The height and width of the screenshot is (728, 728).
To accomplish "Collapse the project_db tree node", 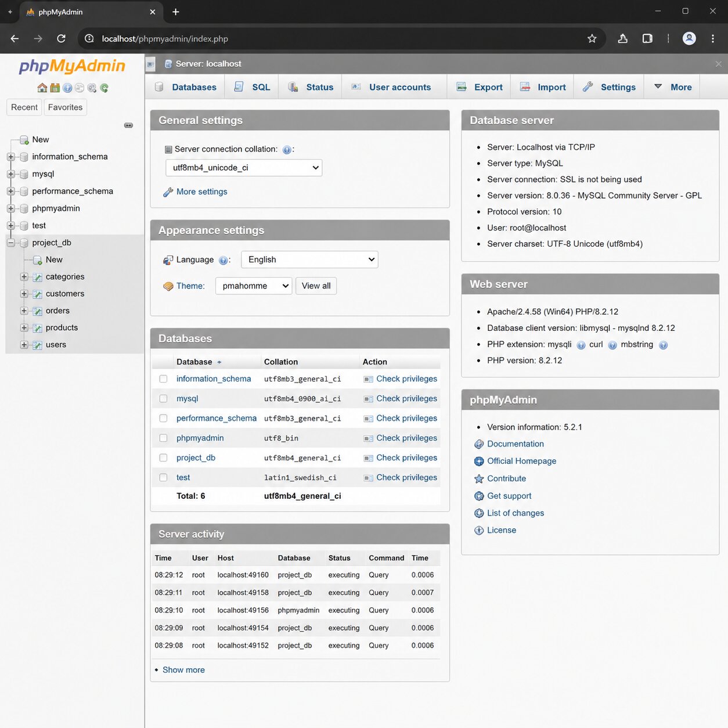I will point(10,243).
